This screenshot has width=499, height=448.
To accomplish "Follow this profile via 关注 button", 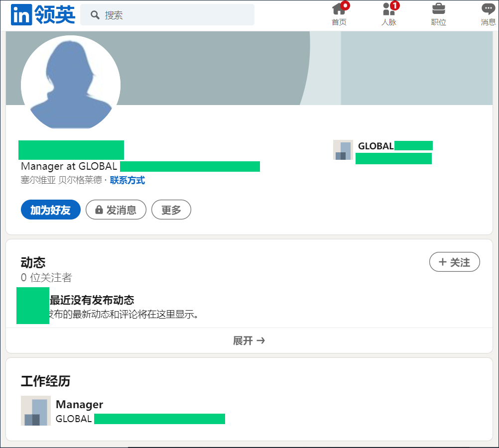I will coord(454,262).
